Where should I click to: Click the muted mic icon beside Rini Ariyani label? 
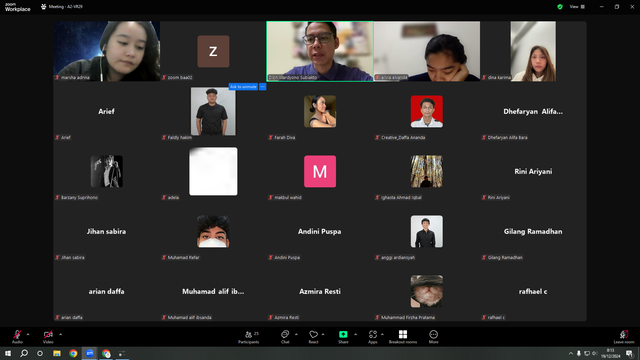pos(484,198)
